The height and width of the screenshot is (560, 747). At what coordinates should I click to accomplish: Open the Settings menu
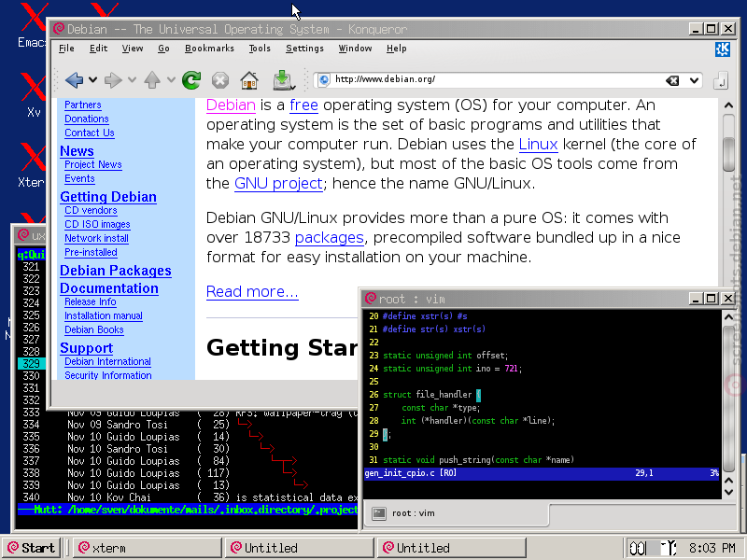tap(304, 49)
